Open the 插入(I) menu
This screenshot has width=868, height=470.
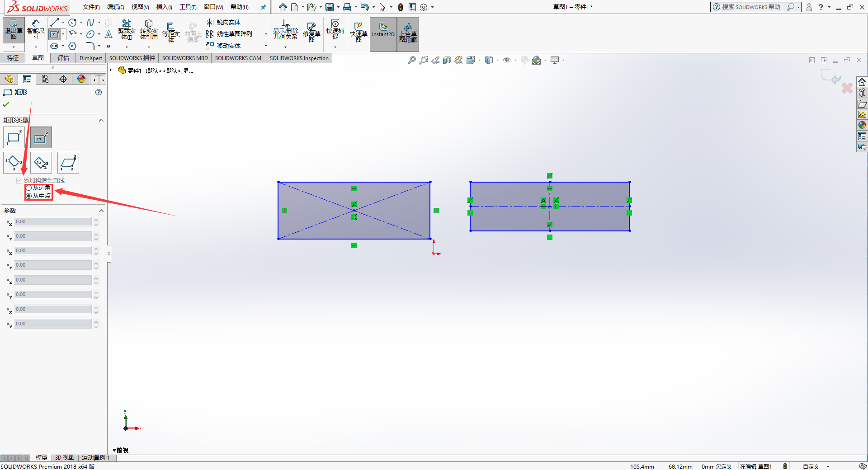pyautogui.click(x=164, y=7)
